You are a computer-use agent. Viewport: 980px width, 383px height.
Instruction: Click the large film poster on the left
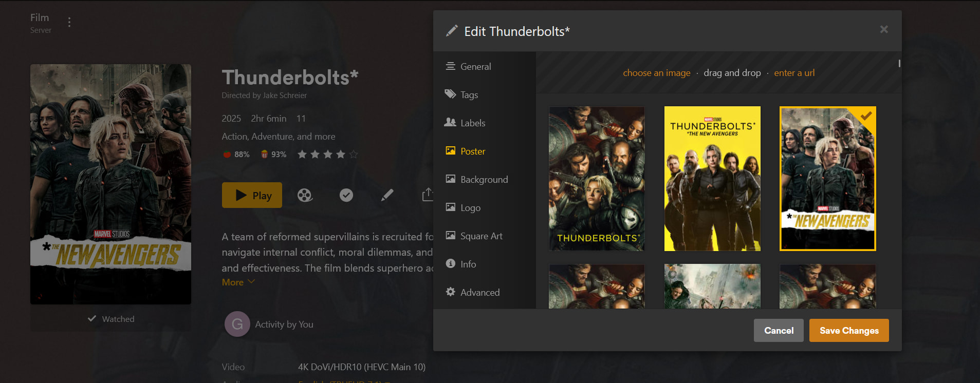(110, 184)
